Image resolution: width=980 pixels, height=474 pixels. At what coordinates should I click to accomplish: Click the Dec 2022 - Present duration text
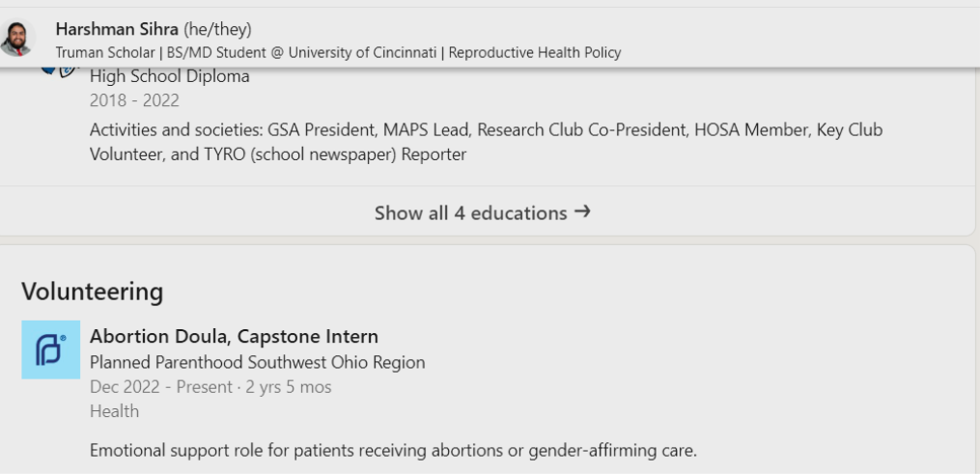pyautogui.click(x=210, y=387)
